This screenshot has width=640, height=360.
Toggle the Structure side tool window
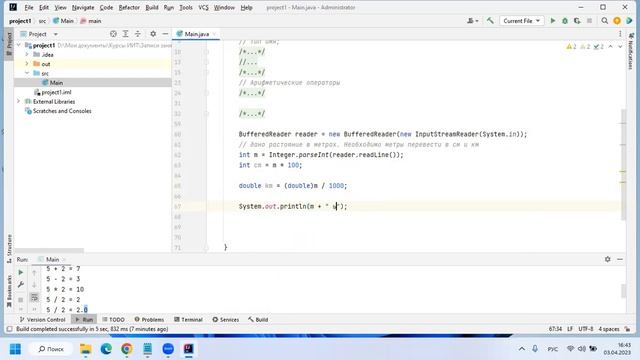click(9, 248)
